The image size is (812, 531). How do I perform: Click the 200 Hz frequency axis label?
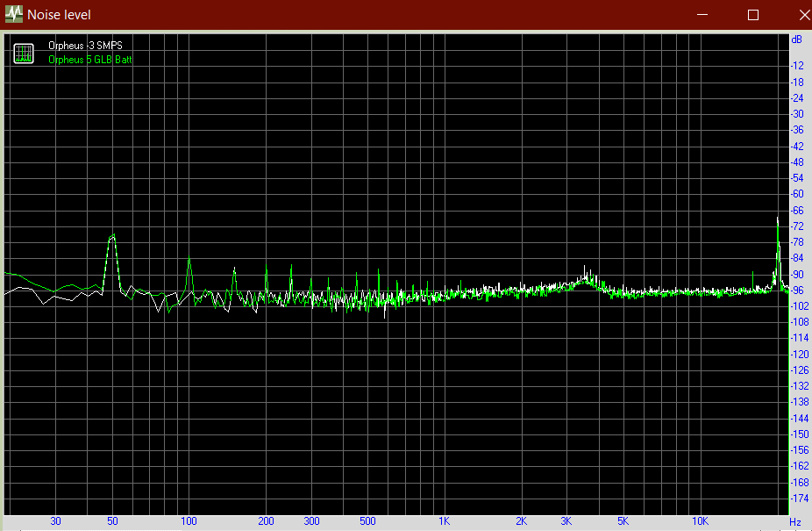tap(266, 521)
